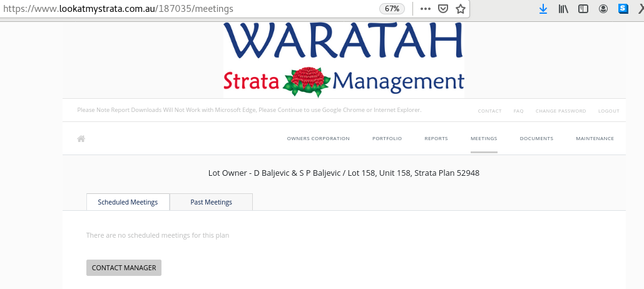Open the Owners Corporation menu

[x=319, y=139]
